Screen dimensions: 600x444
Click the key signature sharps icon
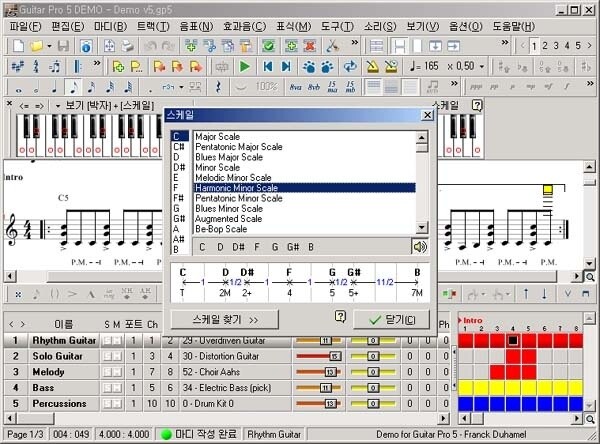17,67
